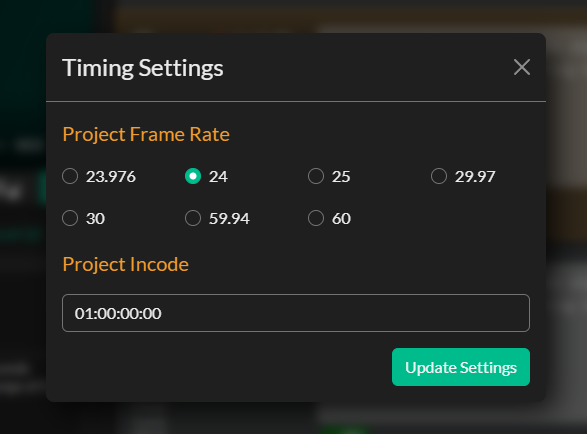Select the 60 fps radio button

(x=316, y=218)
